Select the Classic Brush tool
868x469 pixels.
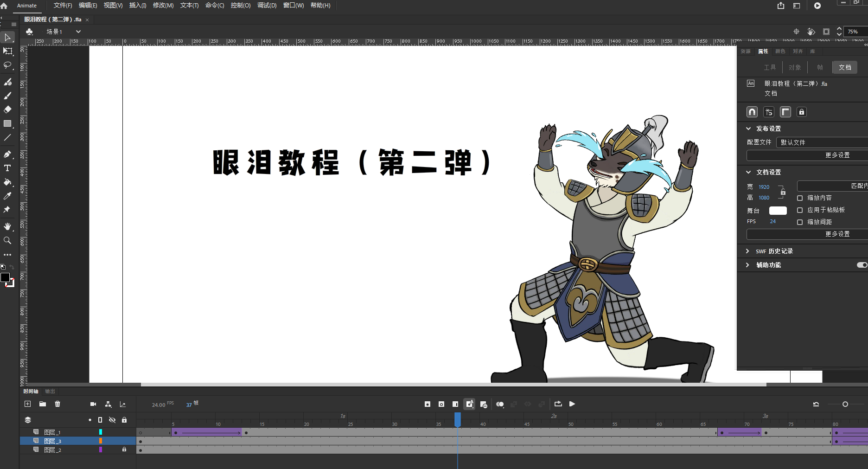coord(7,96)
